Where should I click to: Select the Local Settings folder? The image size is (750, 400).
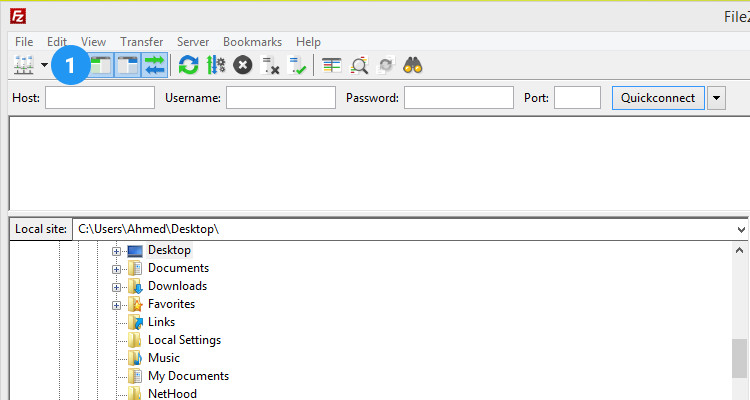point(184,340)
